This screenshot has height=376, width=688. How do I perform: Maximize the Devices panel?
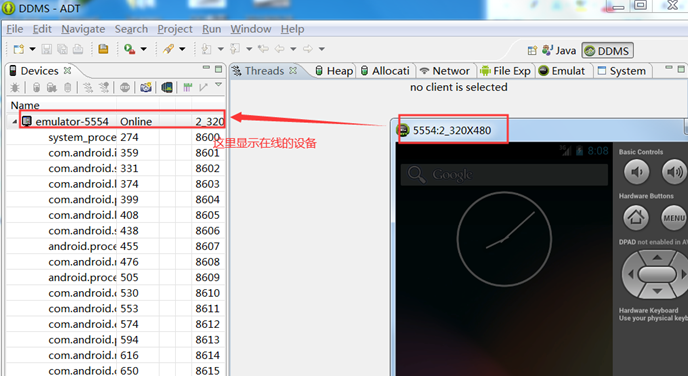(219, 69)
